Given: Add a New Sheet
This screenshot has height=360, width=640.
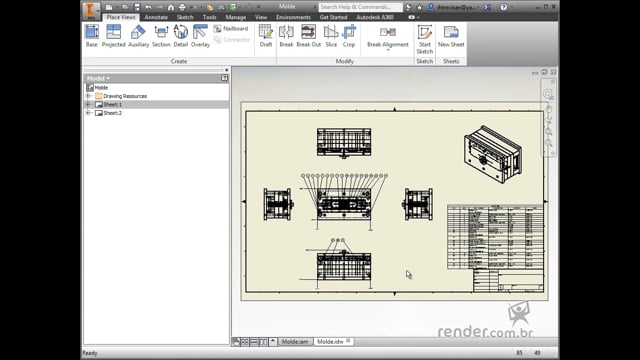Looking at the screenshot, I should (x=451, y=36).
